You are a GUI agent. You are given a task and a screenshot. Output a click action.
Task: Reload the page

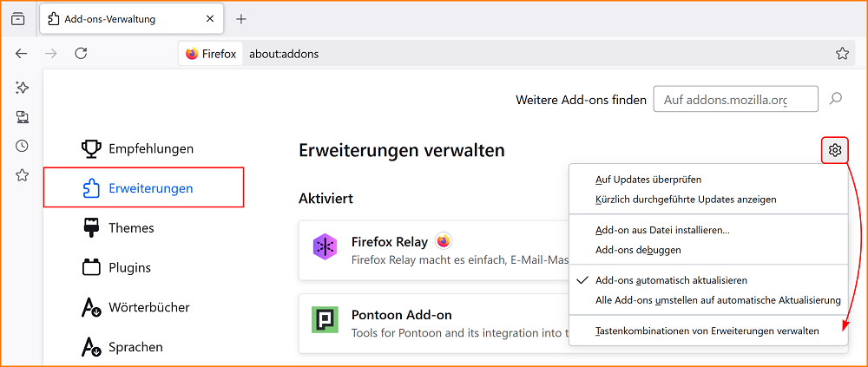(x=81, y=54)
